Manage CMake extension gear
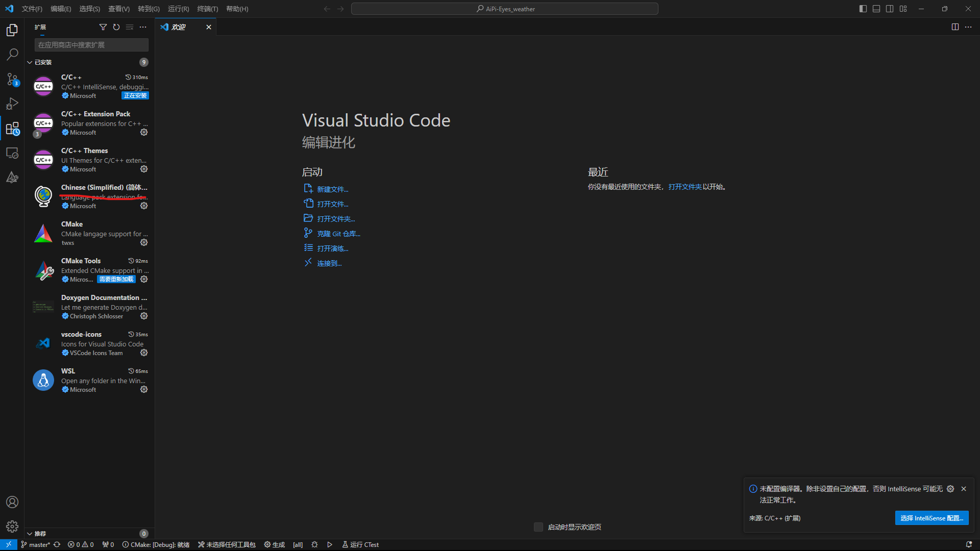Viewport: 980px width, 551px height. coord(144,242)
